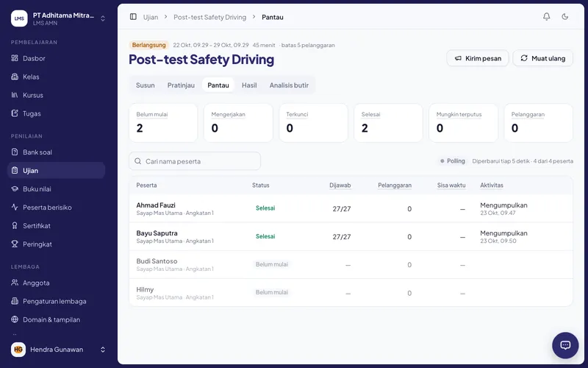
Task: Toggle the sidebar panel icon
Action: 133,17
